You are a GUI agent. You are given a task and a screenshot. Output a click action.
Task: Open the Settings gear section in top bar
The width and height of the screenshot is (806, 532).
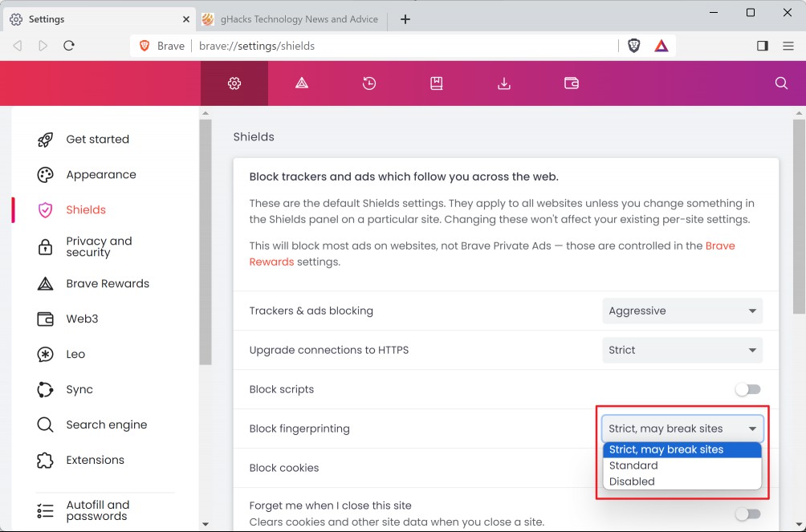point(234,83)
